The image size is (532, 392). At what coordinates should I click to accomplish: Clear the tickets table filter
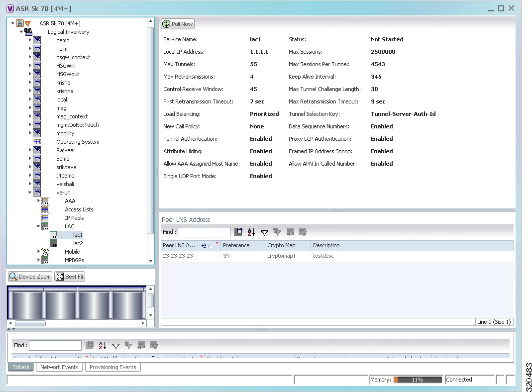click(x=128, y=345)
